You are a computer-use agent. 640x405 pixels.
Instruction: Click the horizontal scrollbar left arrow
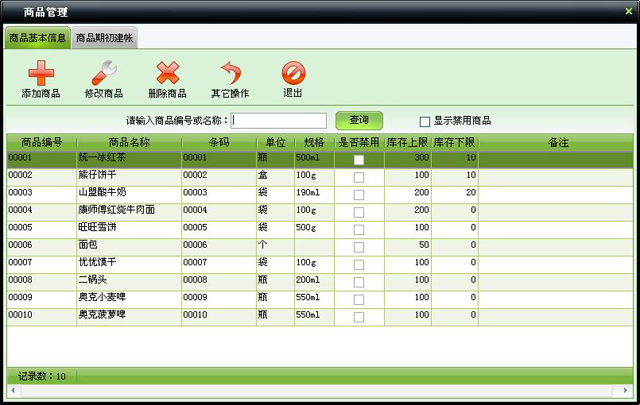[12, 390]
